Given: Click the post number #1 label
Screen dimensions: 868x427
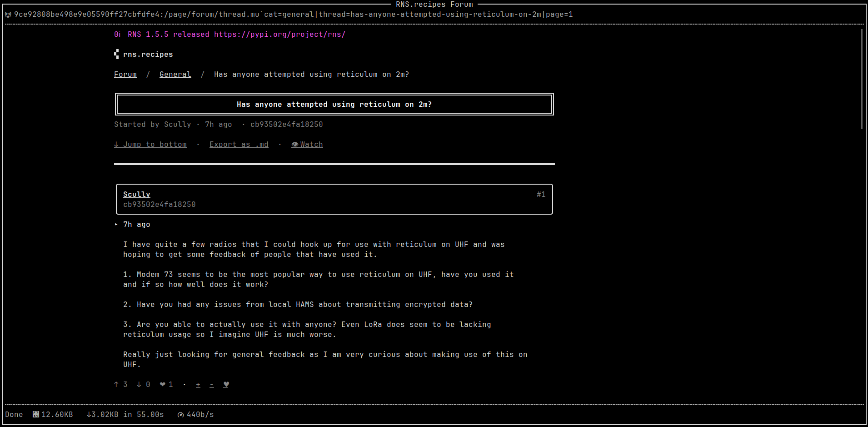Looking at the screenshot, I should (x=541, y=195).
